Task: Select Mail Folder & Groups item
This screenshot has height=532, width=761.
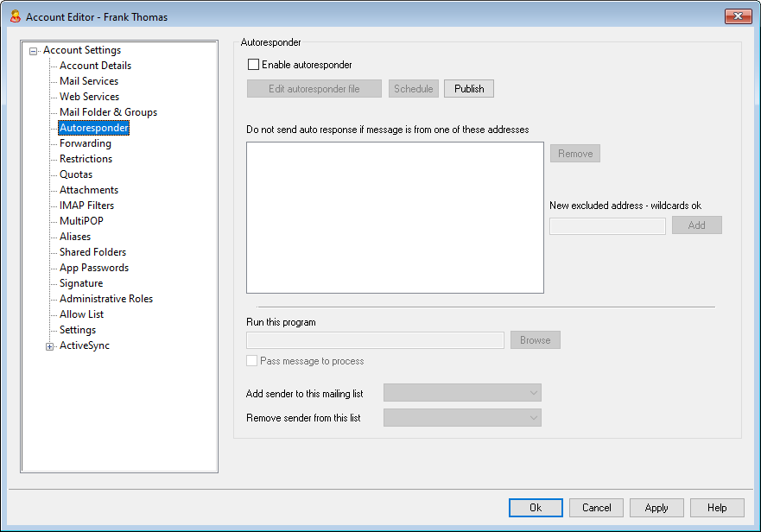Action: click(x=108, y=112)
